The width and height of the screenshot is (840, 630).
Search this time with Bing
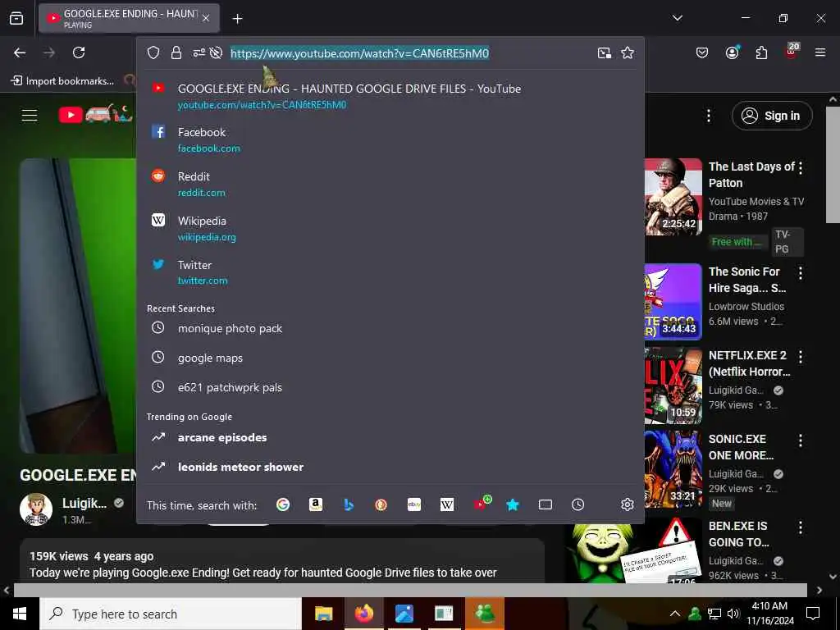click(349, 504)
